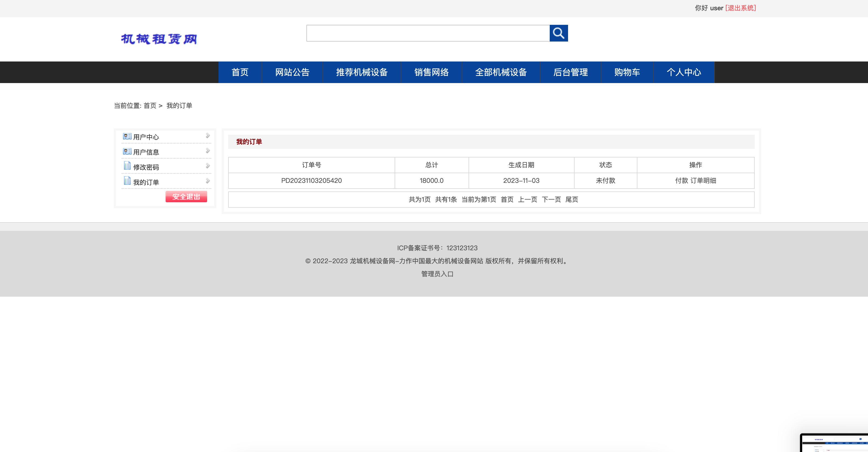Open the 全部机械设备 menu item

tap(501, 72)
